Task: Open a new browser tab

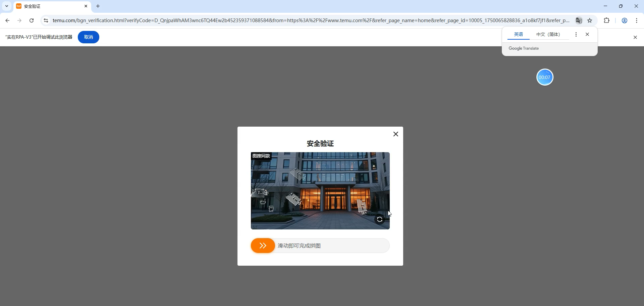Action: (x=98, y=6)
